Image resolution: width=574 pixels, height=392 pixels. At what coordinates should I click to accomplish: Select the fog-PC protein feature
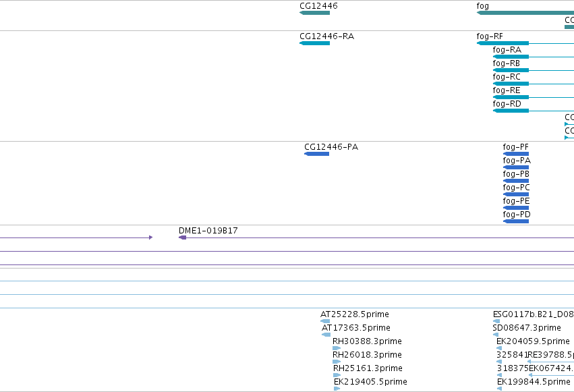point(516,194)
